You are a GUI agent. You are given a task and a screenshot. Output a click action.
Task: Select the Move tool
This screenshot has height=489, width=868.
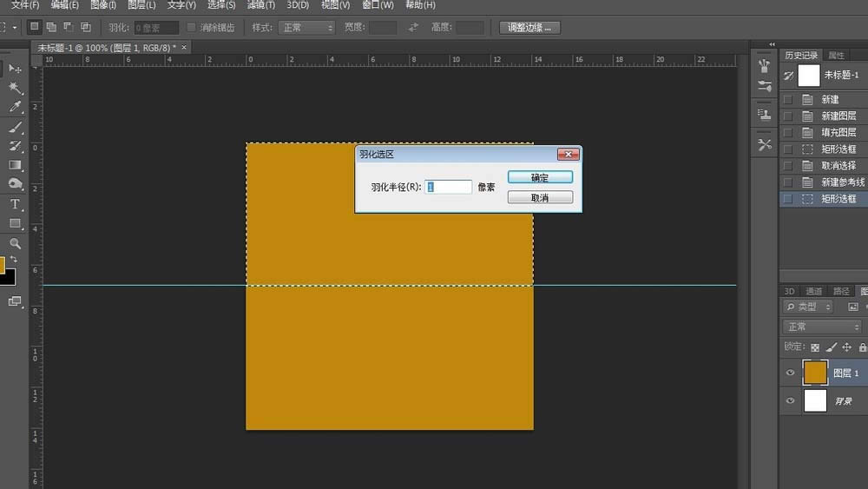pos(15,69)
